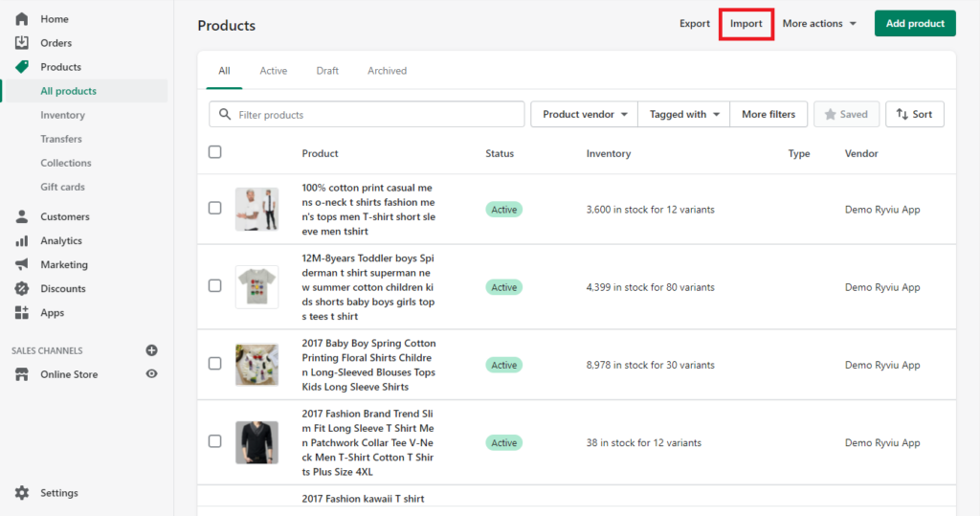
Task: Expand the Product vendor dropdown
Action: 584,115
